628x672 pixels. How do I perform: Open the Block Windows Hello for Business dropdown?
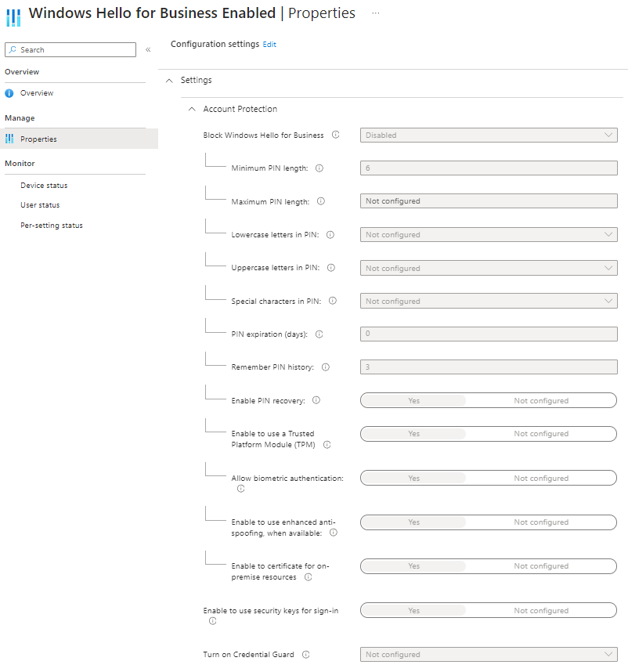click(x=489, y=135)
